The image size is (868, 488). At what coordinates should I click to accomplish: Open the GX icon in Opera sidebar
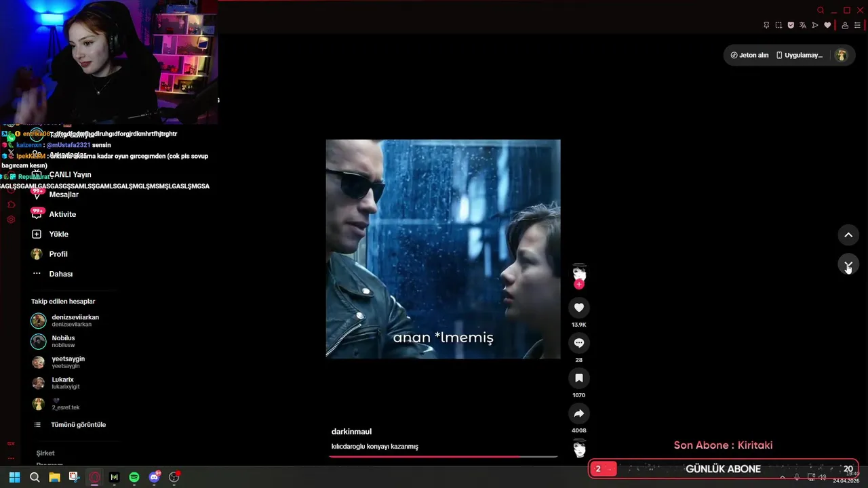(11, 443)
